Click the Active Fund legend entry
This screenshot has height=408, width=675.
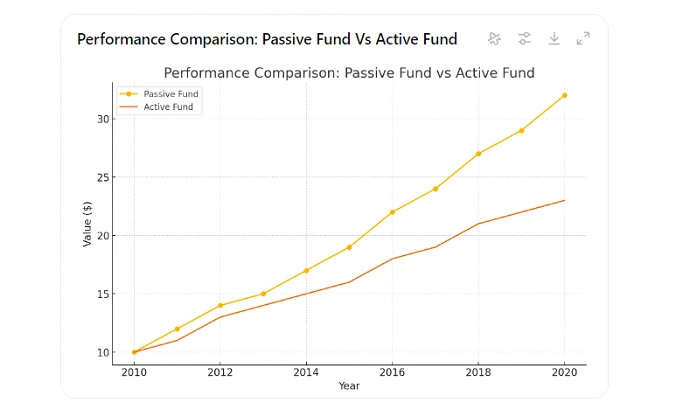click(x=156, y=107)
